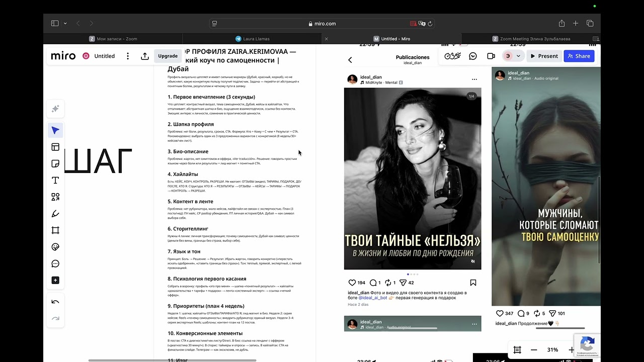This screenshot has width=644, height=362.
Task: Click the Upgrade button
Action: pos(168,56)
